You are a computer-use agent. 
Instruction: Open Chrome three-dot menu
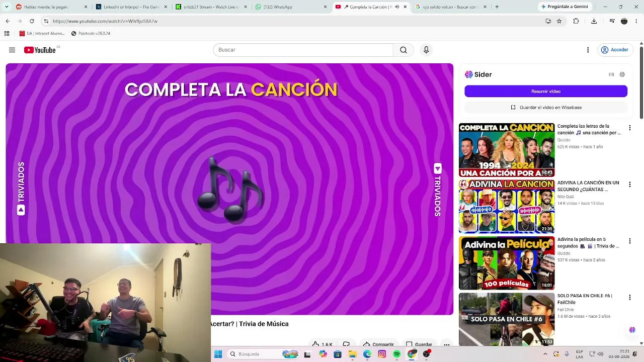pos(637,21)
